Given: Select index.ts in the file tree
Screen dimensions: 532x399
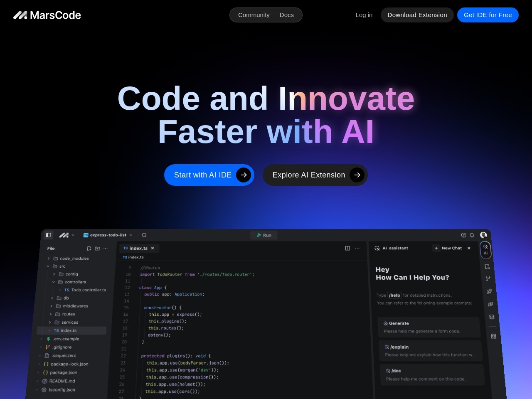Looking at the screenshot, I should point(71,330).
